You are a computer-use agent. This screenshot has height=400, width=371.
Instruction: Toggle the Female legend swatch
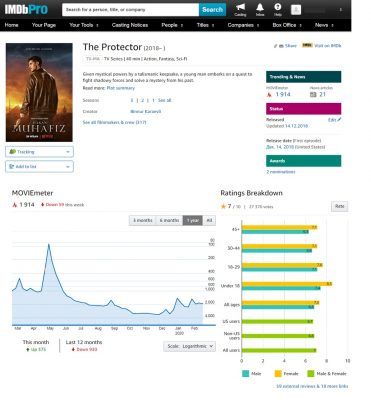(278, 374)
